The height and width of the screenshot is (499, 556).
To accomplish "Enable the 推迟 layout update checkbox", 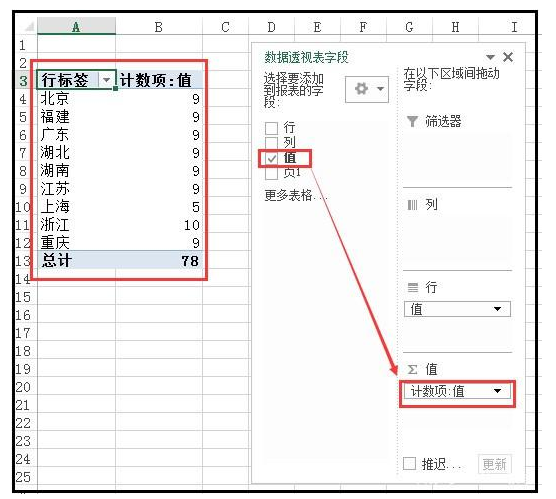I will (410, 463).
